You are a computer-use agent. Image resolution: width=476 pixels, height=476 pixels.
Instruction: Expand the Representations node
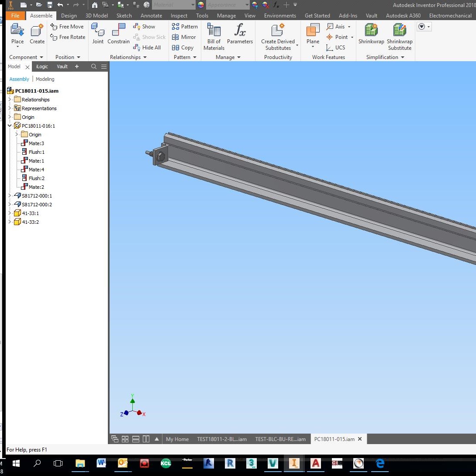[10, 108]
